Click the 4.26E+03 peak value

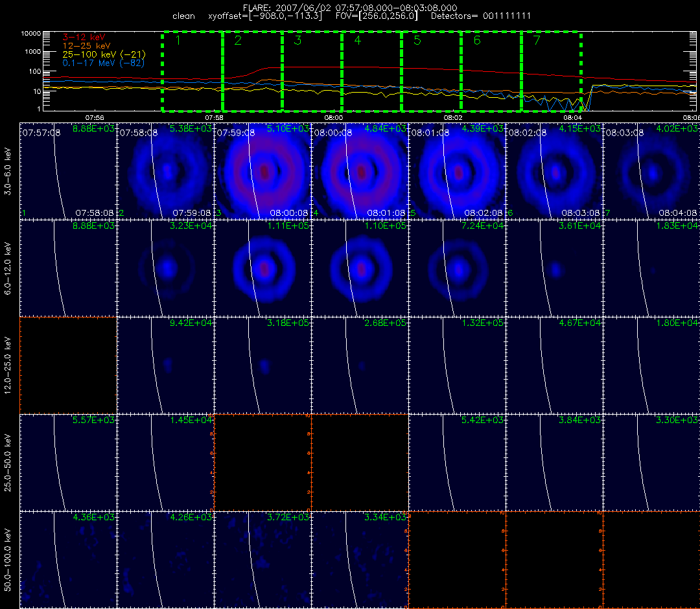tap(191, 517)
